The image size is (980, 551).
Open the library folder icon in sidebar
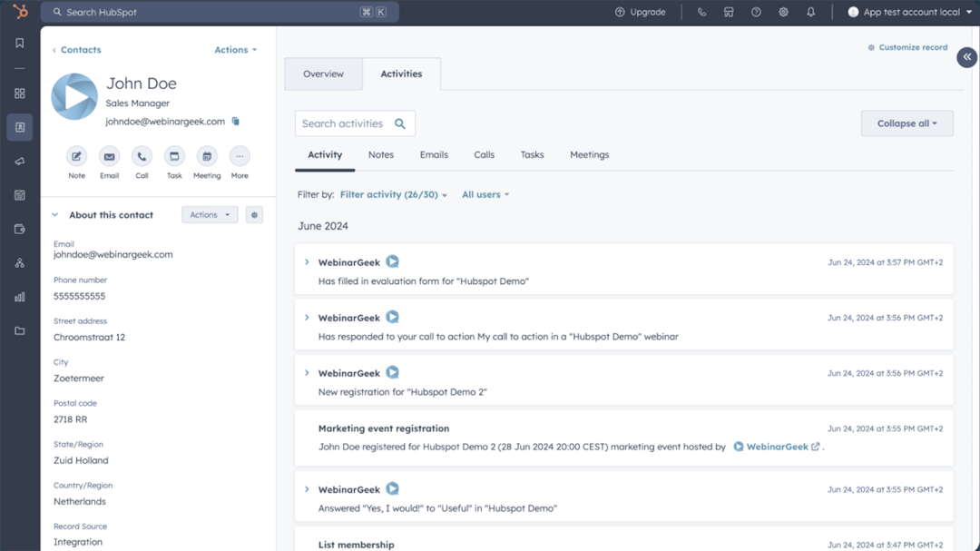point(20,330)
